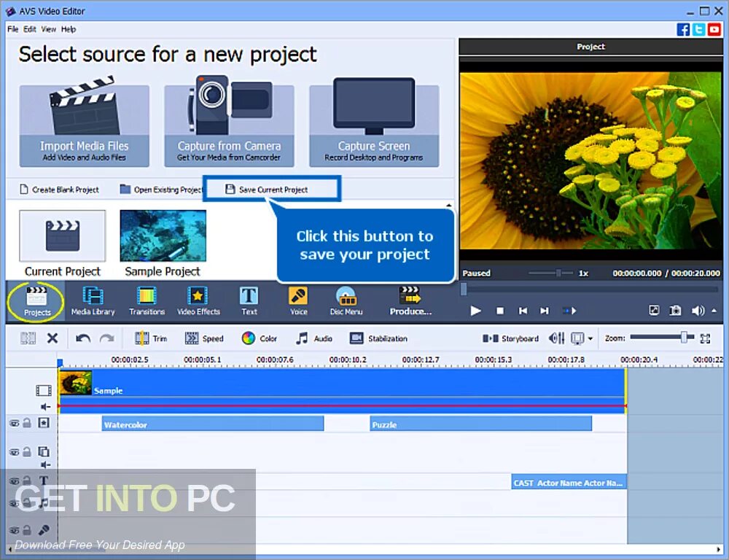Open the Trim tool
The image size is (729, 560).
(x=151, y=338)
